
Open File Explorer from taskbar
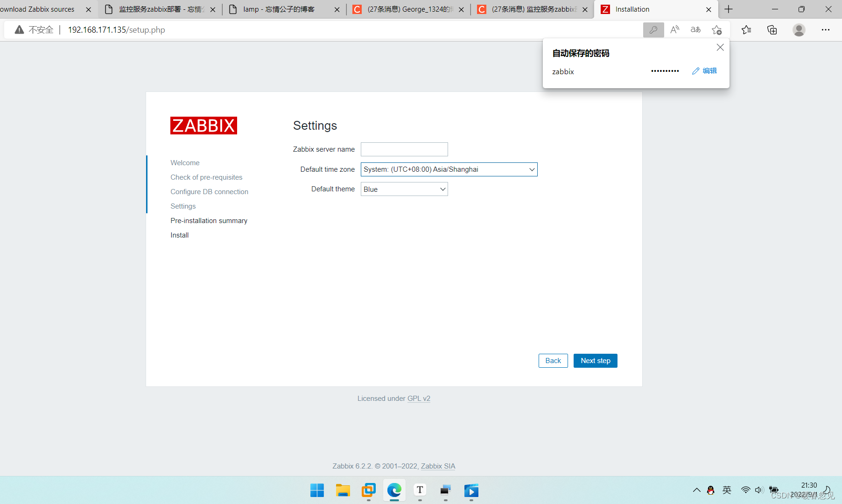tap(343, 490)
